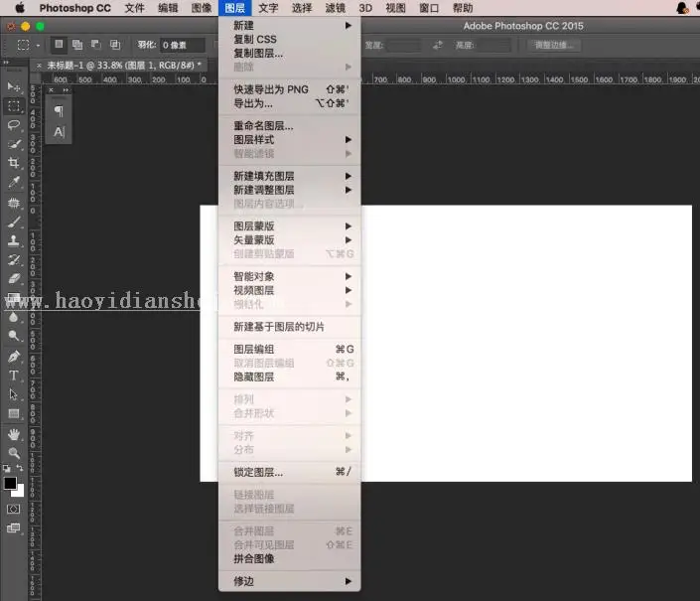Choose 重命名图层... menu item

pyautogui.click(x=290, y=126)
